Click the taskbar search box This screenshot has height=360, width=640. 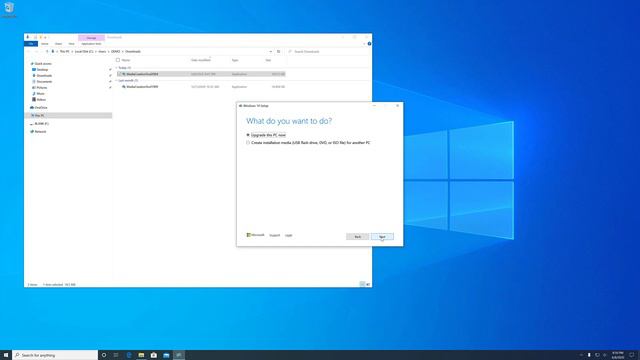tap(55, 355)
